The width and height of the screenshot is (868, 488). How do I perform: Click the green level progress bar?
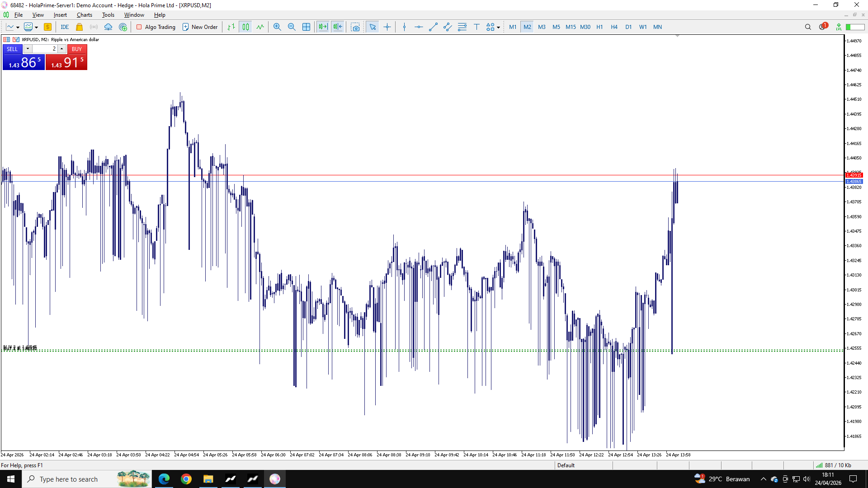[855, 27]
